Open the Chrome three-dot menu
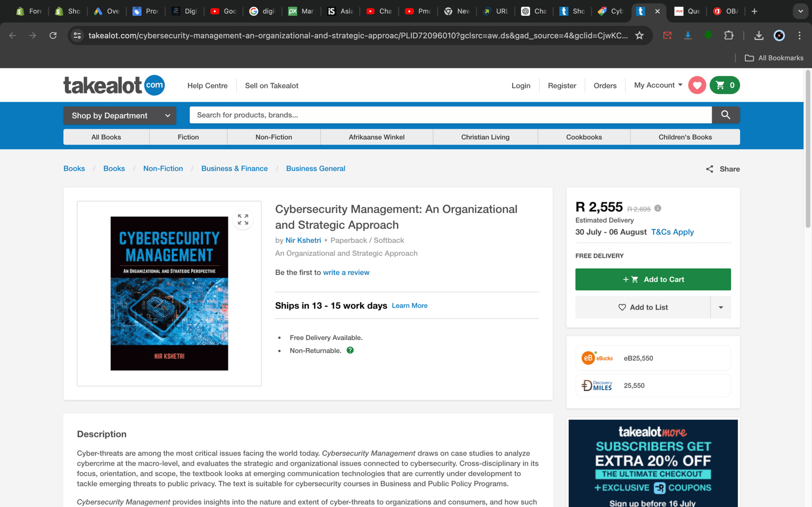This screenshot has width=812, height=507. pyautogui.click(x=799, y=35)
